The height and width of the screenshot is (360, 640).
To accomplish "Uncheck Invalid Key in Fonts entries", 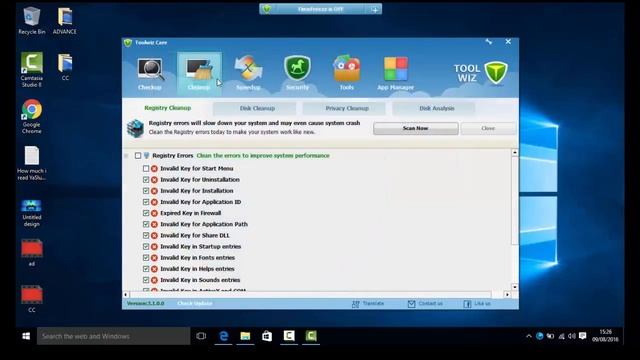I will pyautogui.click(x=146, y=258).
